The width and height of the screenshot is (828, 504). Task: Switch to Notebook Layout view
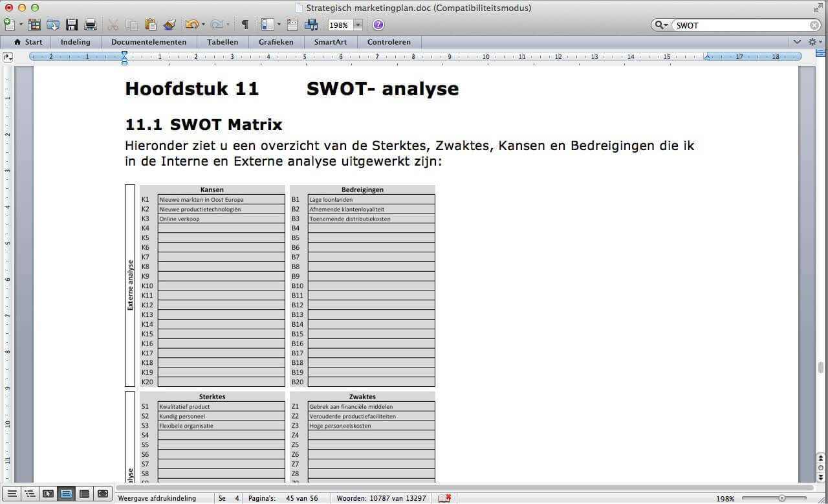(84, 494)
